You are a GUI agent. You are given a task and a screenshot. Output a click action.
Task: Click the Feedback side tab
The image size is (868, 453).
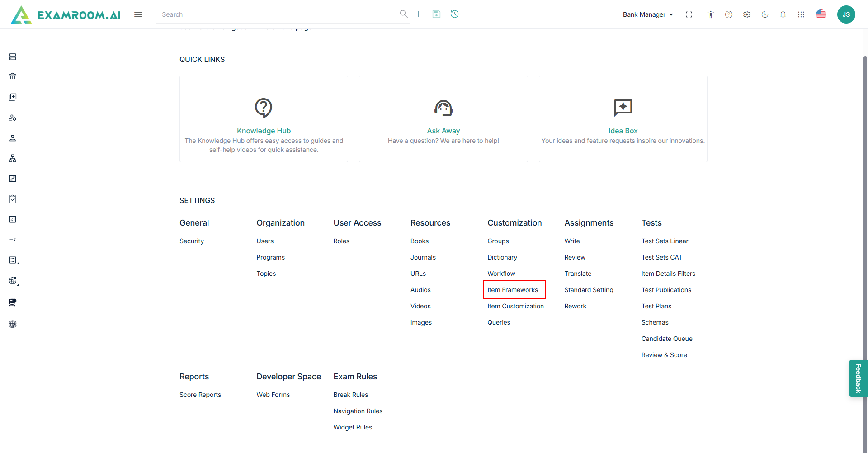pyautogui.click(x=858, y=378)
